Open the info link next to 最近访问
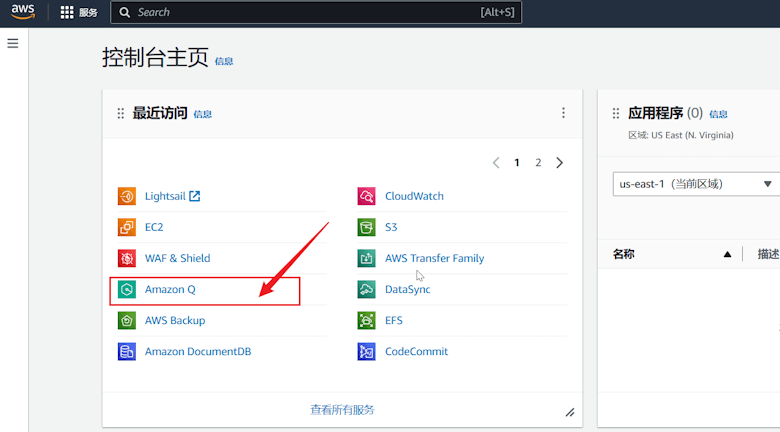This screenshot has height=432, width=780. (202, 114)
